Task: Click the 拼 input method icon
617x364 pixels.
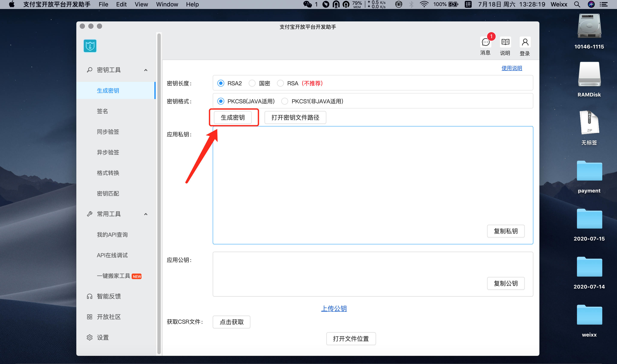Action: coord(468,4)
